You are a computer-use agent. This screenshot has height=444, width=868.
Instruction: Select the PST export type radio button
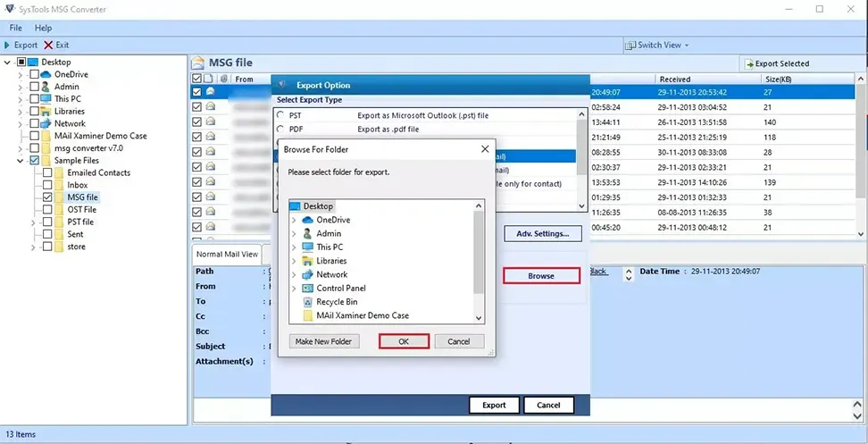pyautogui.click(x=281, y=115)
